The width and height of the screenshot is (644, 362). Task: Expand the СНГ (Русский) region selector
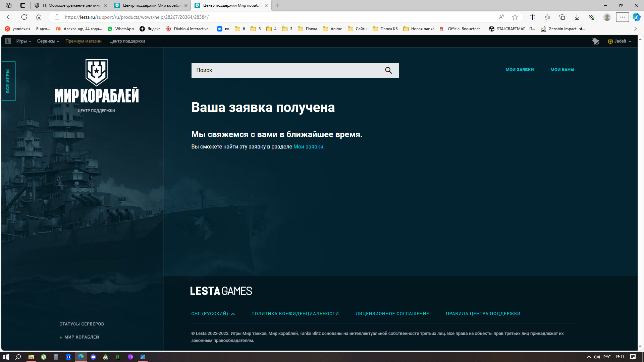pyautogui.click(x=213, y=314)
